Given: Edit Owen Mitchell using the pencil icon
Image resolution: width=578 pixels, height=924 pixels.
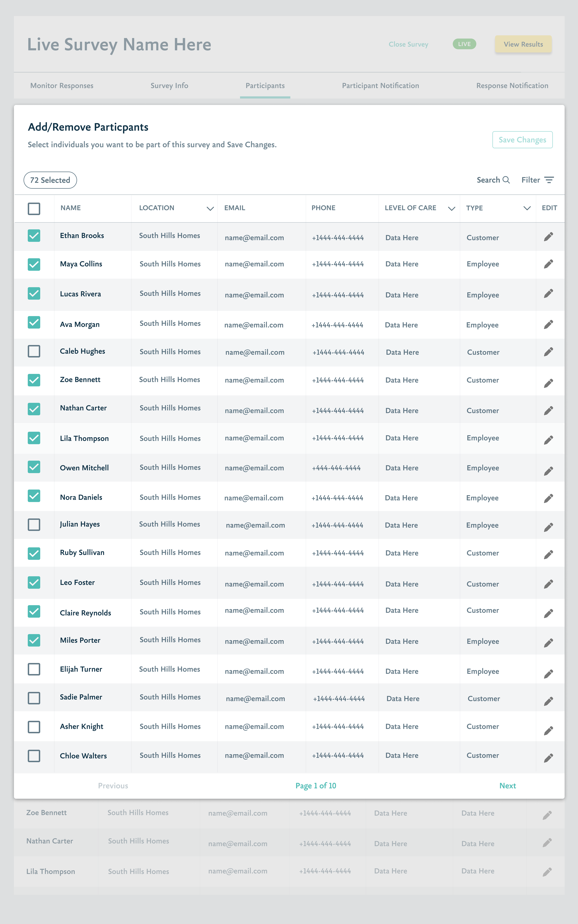Looking at the screenshot, I should [548, 471].
